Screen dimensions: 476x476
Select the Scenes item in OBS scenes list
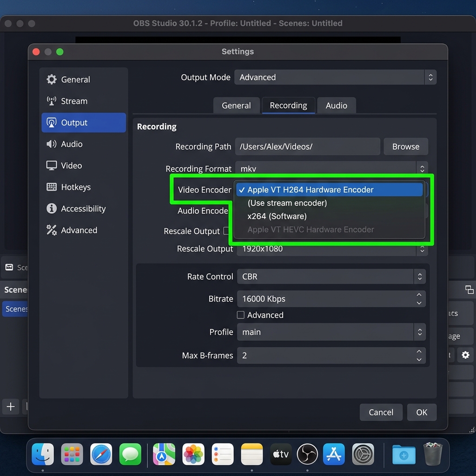coord(15,309)
